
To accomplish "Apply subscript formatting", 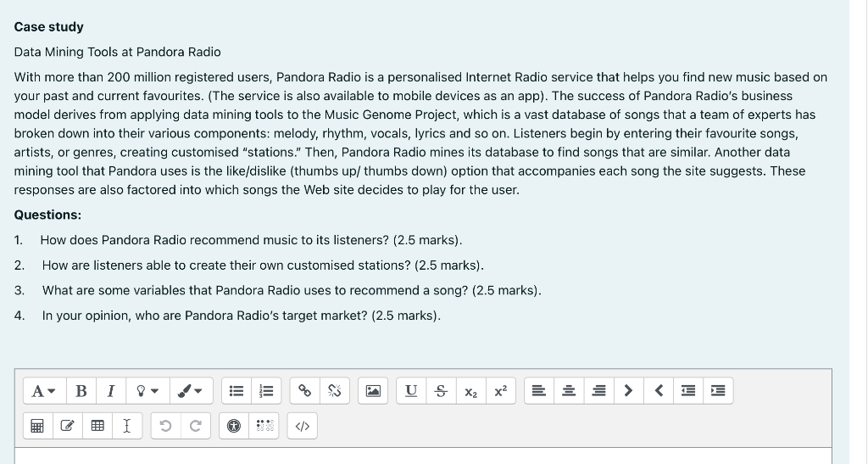I will (x=471, y=391).
